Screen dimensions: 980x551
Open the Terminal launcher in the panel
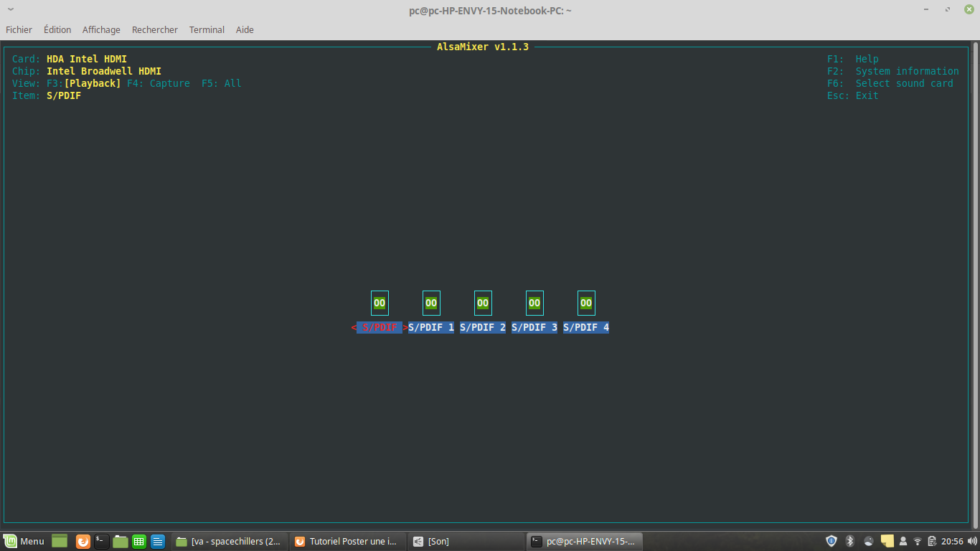pyautogui.click(x=102, y=541)
